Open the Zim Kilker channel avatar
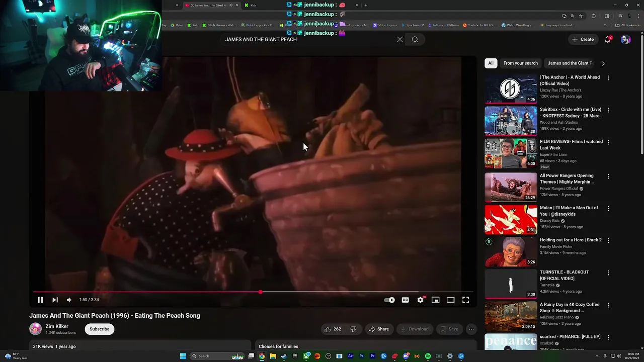This screenshot has width=644, height=362. tap(35, 329)
